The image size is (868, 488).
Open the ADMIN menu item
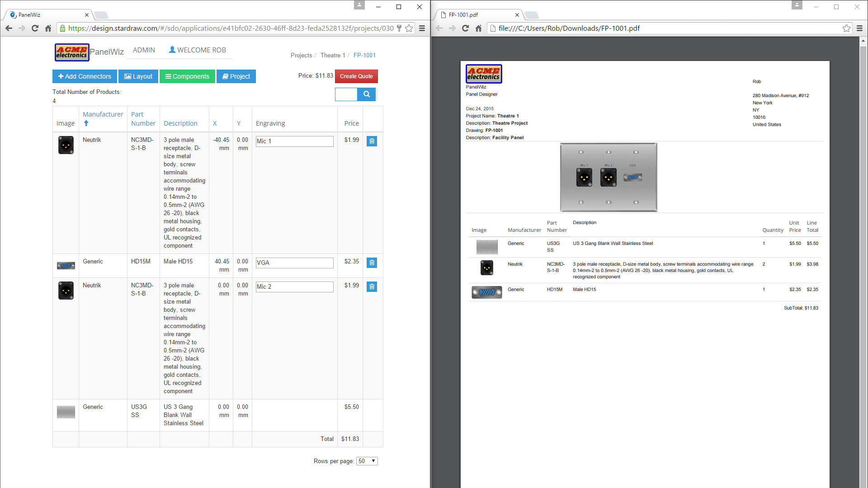coord(144,50)
